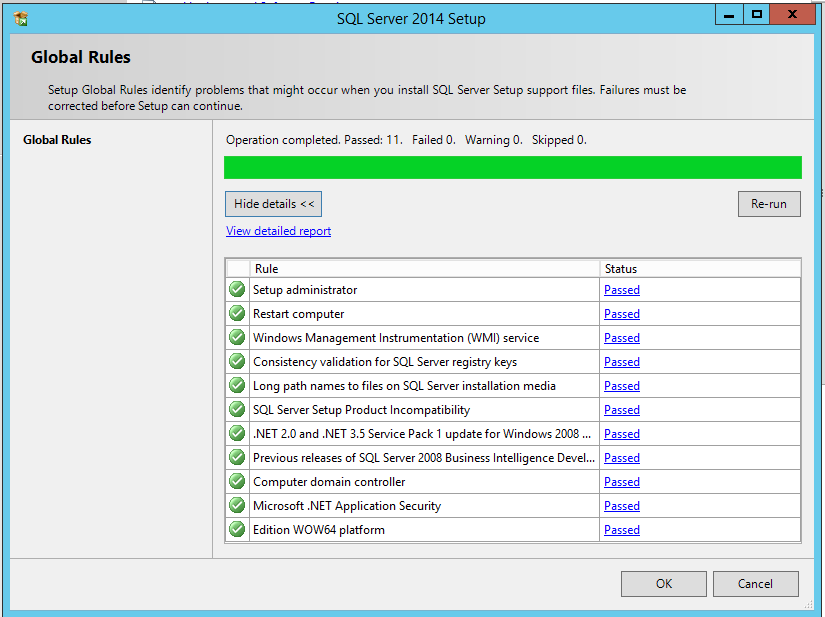Select Windows Management Instrumentation (WMI) service text
Viewport: 825px width, 617px height.
pos(396,338)
